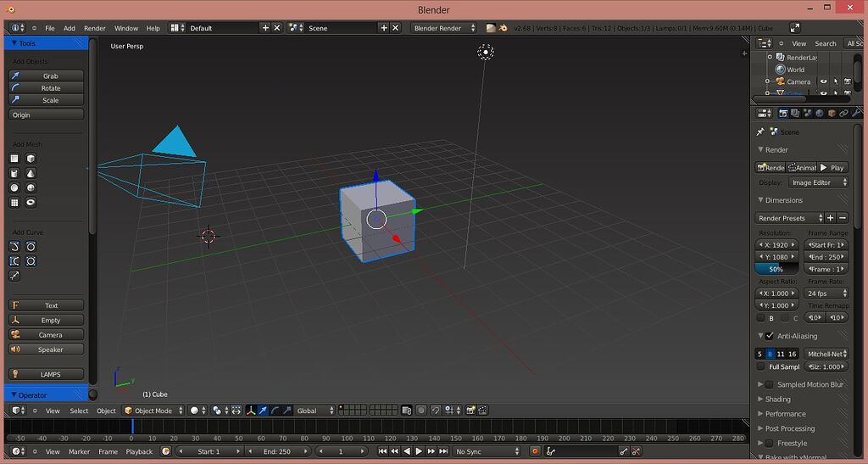Open the Select menu in 3D view header
868x464 pixels.
(x=79, y=411)
